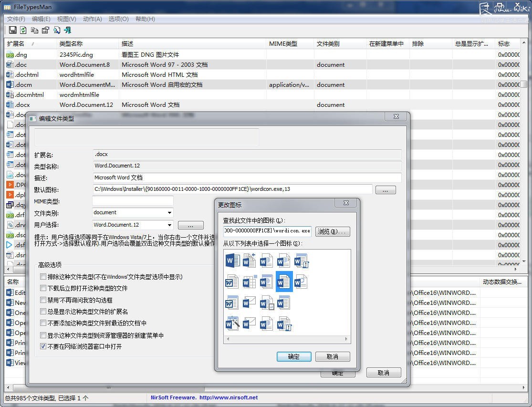Select the large Word application icon
532x407 pixels.
[x=232, y=261]
